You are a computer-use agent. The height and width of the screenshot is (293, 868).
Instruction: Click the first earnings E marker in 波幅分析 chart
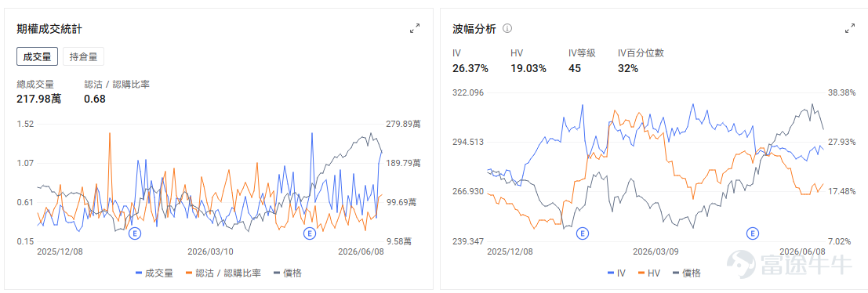[583, 233]
